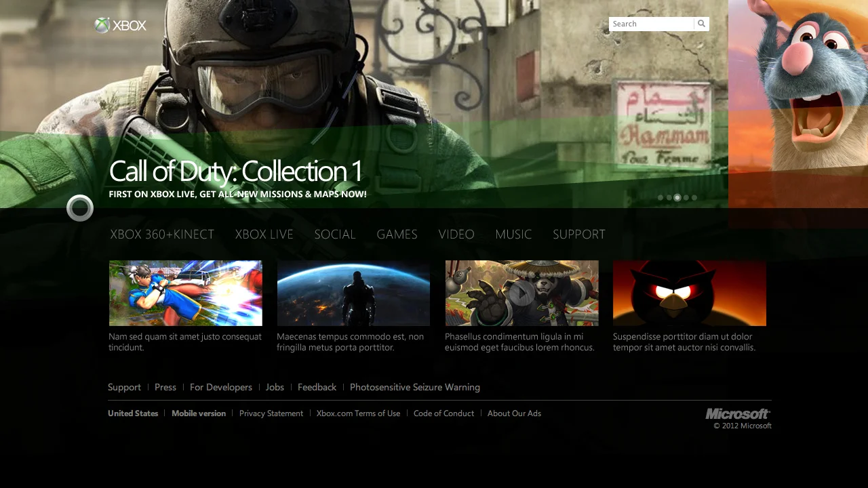This screenshot has height=488, width=868.
Task: Select the fourth carousel dot
Action: click(686, 198)
